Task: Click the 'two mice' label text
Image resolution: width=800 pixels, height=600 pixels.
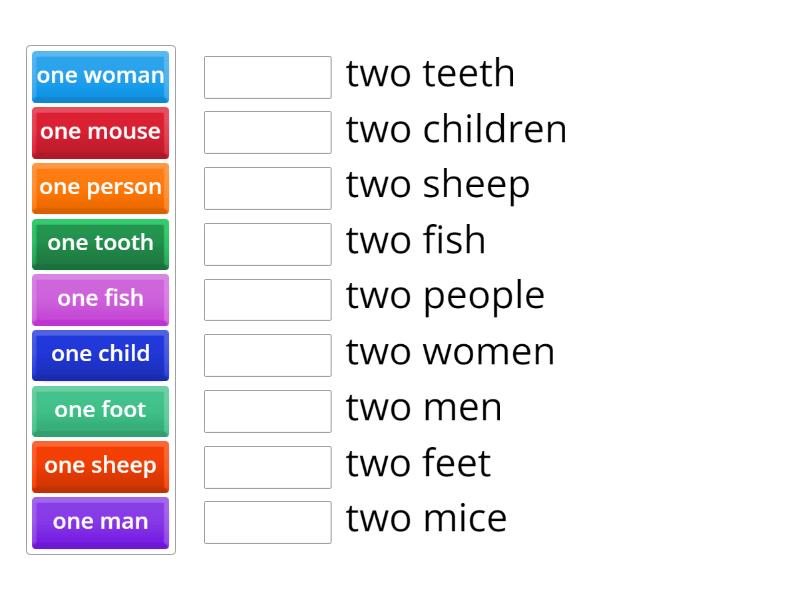Action: pos(426,519)
